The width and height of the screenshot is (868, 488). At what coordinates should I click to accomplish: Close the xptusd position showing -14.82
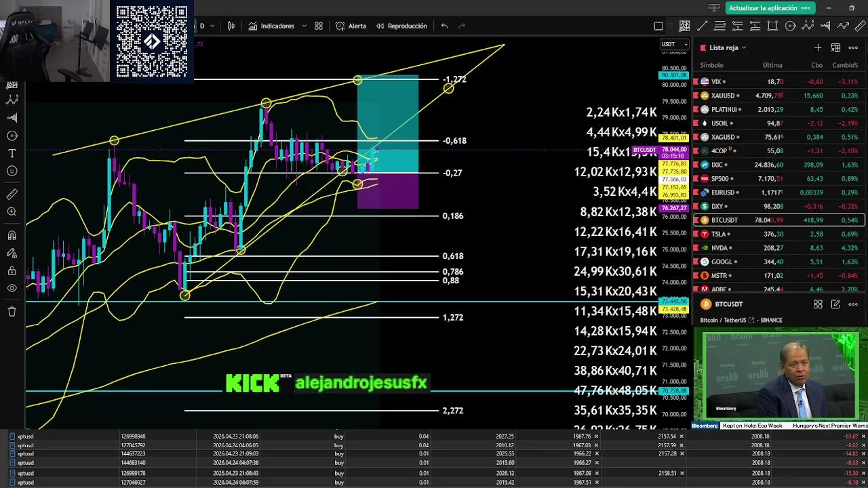tap(865, 455)
